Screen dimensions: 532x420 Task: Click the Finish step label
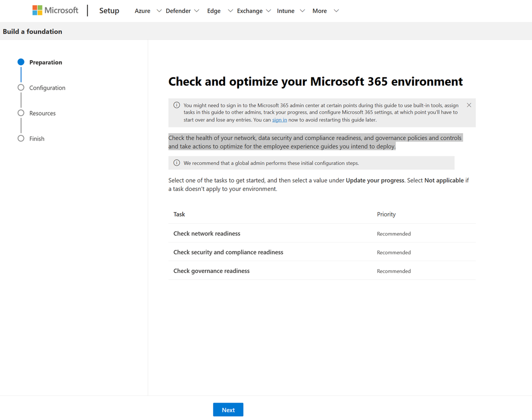(x=37, y=139)
